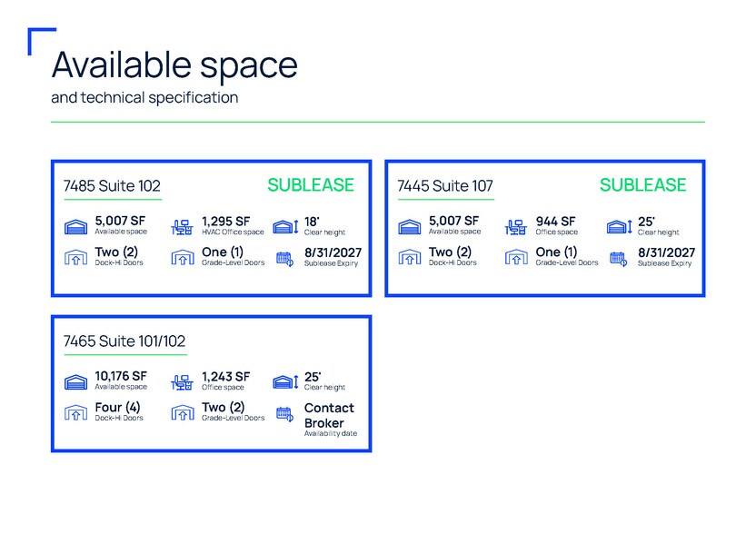This screenshot has width=756, height=534.
Task: Click the office desk icon beside 1,295 SF
Action: coord(182,227)
